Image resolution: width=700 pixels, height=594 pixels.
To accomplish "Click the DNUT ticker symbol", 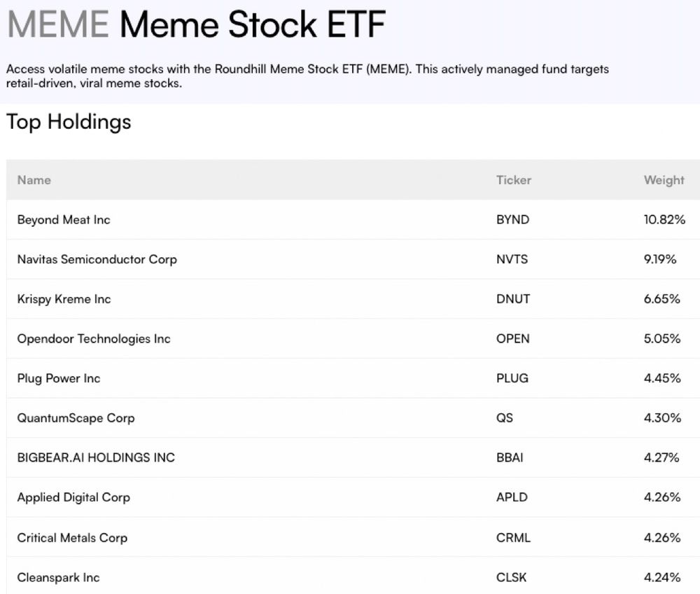I will pyautogui.click(x=513, y=299).
